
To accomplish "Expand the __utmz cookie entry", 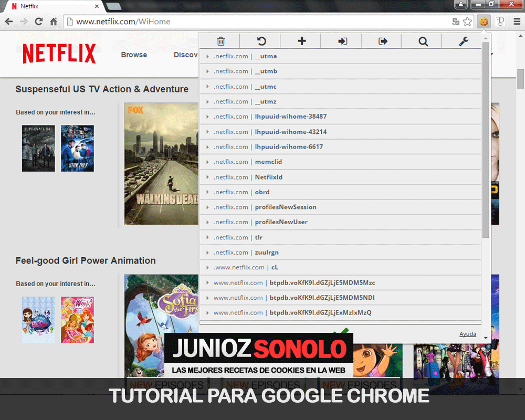I will (x=341, y=101).
